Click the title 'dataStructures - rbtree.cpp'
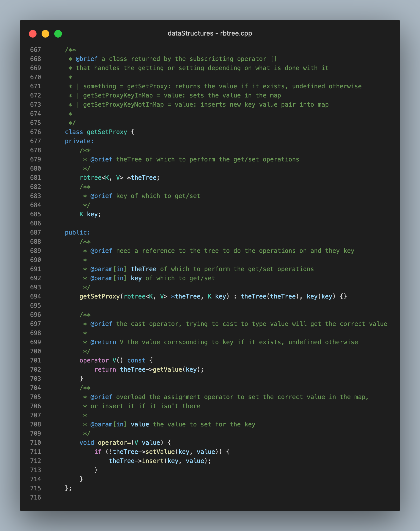The width and height of the screenshot is (420, 531). coord(210,33)
